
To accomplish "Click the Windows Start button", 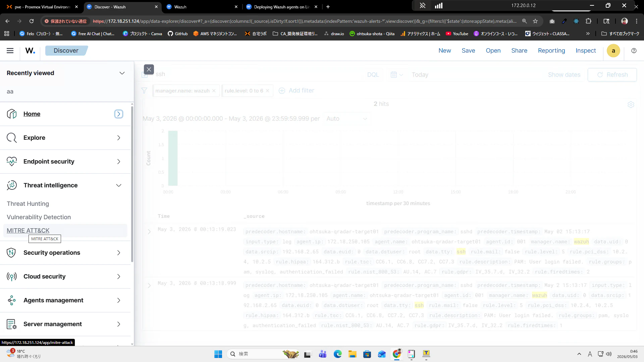I will [218, 354].
